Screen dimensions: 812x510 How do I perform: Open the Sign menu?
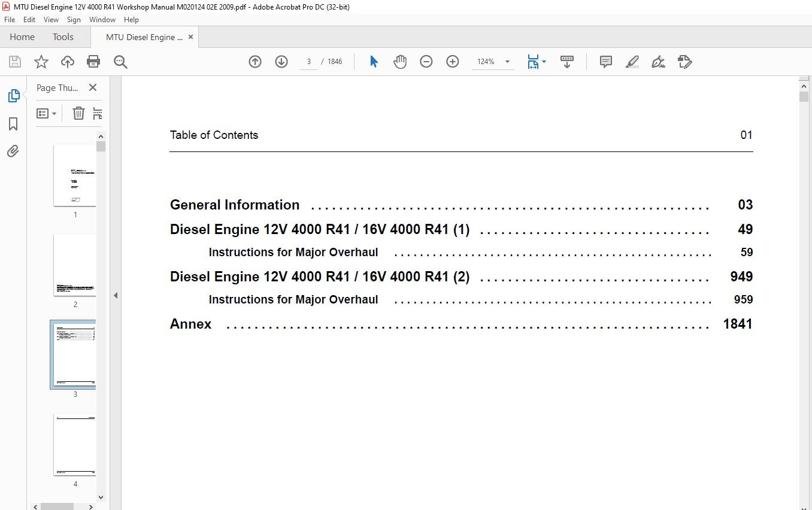(x=74, y=20)
